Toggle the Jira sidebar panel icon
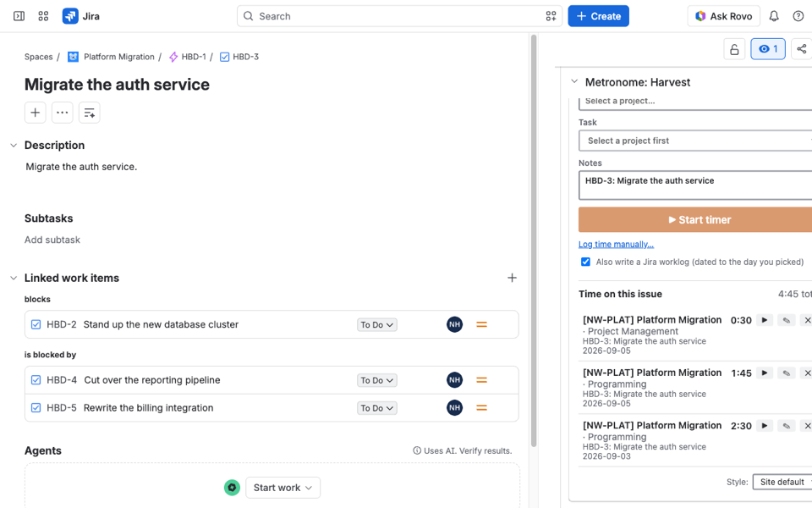 coord(19,16)
